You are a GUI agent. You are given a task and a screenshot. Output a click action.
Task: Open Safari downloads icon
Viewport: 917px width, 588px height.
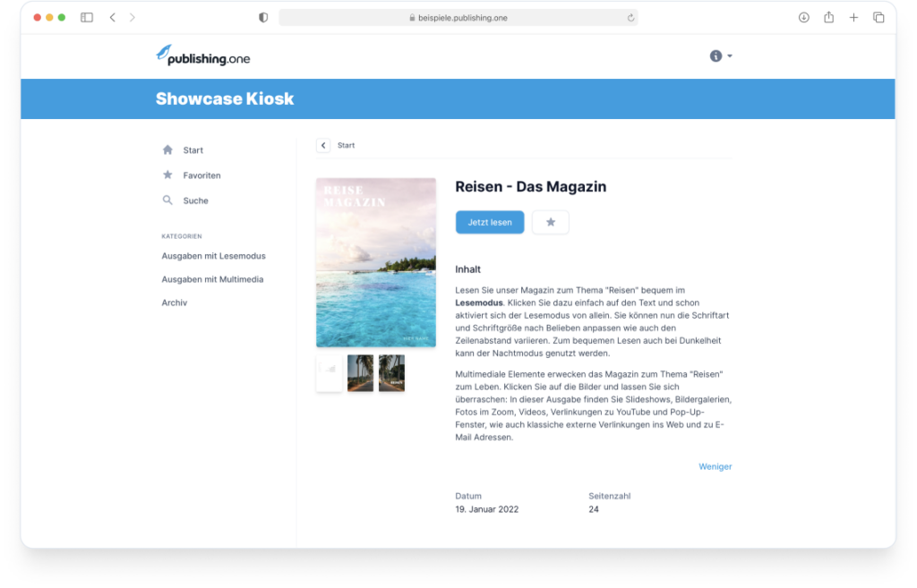point(803,17)
